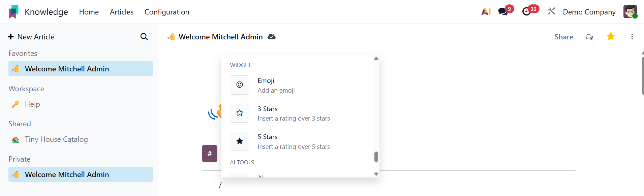Click the Share button
The height and width of the screenshot is (196, 644).
pos(564,37)
